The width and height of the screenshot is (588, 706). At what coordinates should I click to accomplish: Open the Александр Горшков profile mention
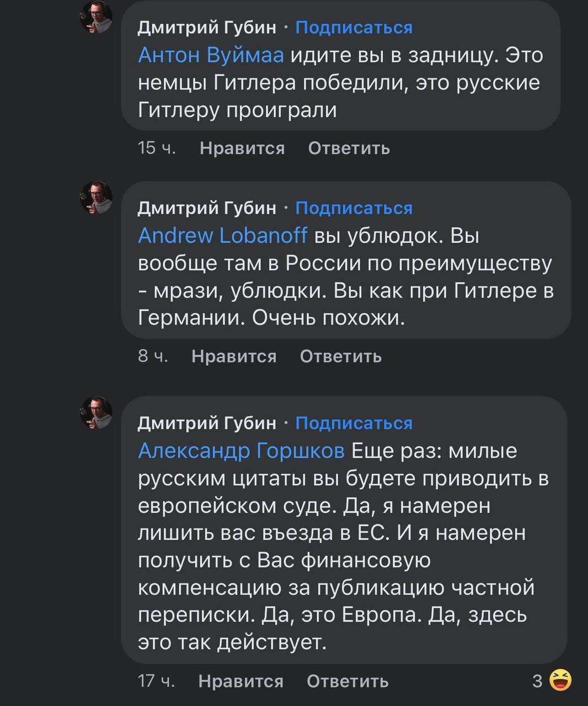241,451
